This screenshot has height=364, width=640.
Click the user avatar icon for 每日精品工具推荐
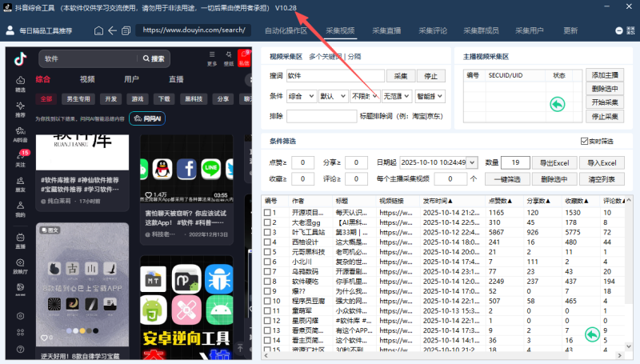coord(10,30)
